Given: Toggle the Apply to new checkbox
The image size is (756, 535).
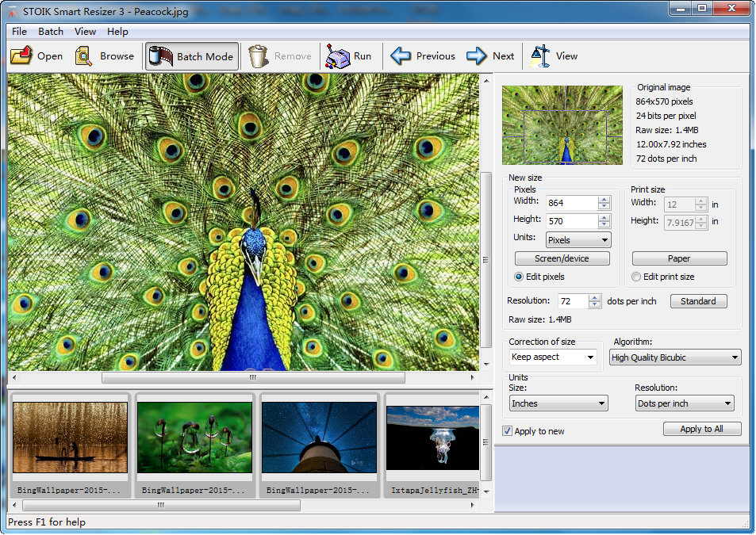Looking at the screenshot, I should pos(507,431).
